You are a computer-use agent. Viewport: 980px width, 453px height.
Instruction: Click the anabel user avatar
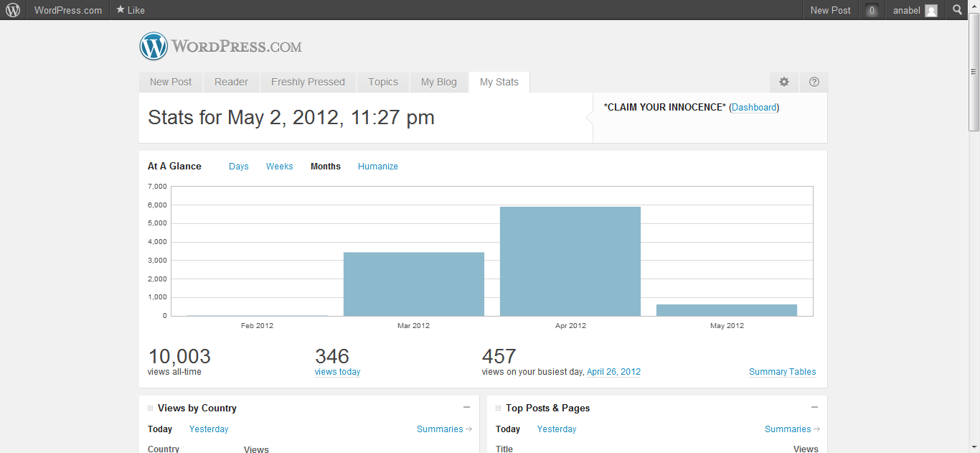(930, 11)
